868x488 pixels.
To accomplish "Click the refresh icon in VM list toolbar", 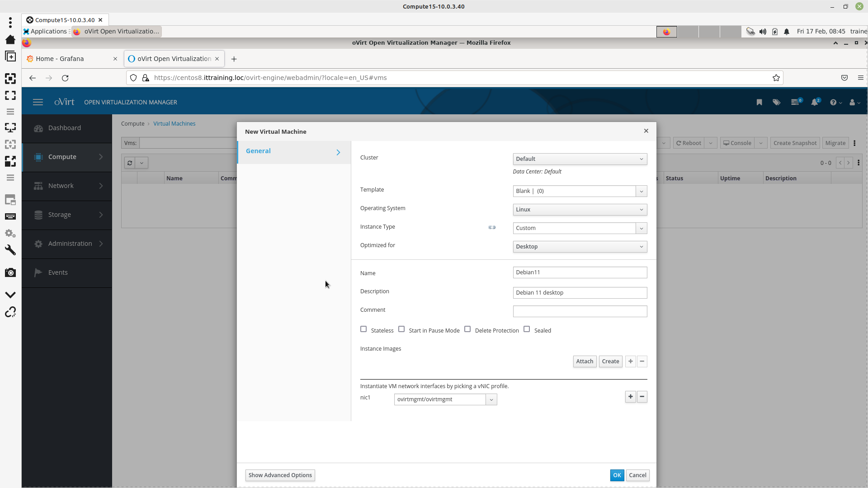I will [x=130, y=163].
